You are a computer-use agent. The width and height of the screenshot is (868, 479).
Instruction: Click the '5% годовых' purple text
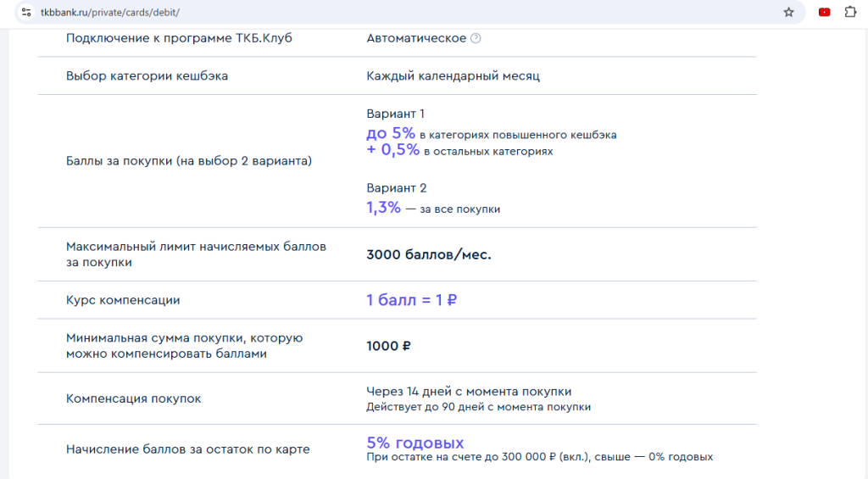coord(415,443)
